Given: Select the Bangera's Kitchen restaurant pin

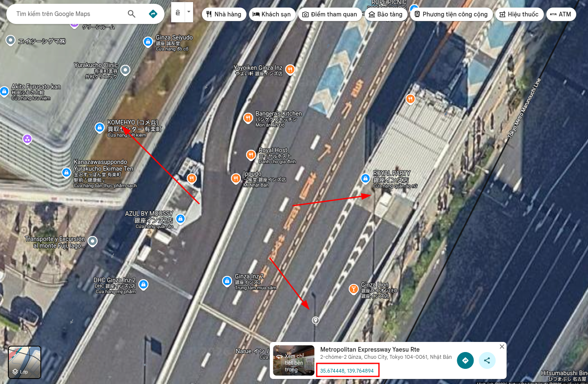Looking at the screenshot, I should click(248, 118).
